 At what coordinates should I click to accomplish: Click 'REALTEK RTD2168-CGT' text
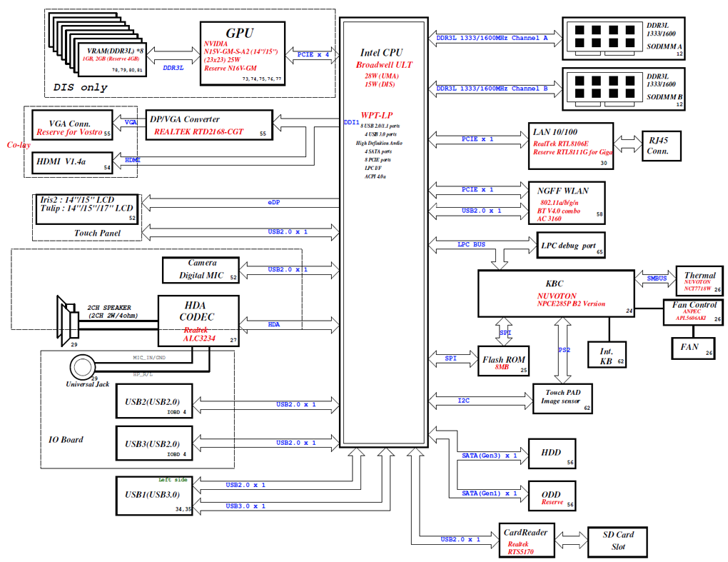[198, 132]
